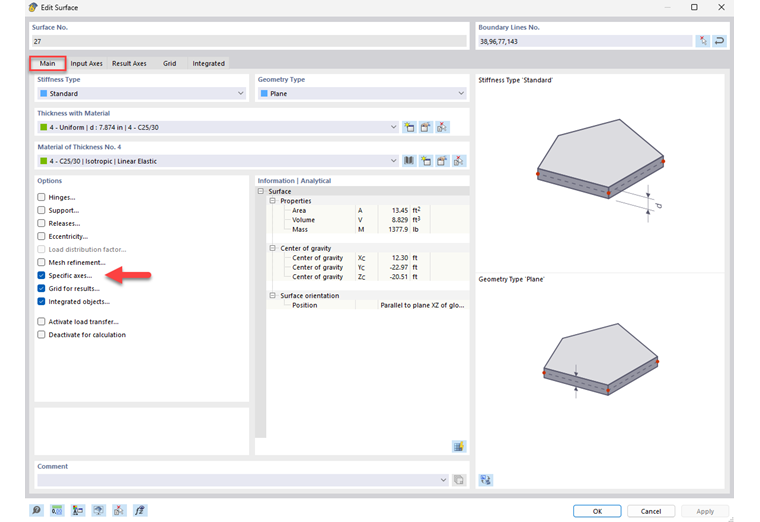Confirm with the OK button
The height and width of the screenshot is (522, 760).
(x=597, y=511)
